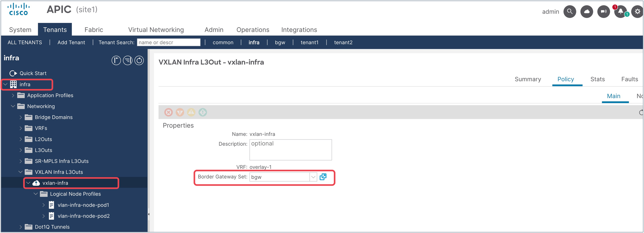Expand the Bridge Domains node
This screenshot has height=233, width=644.
click(21, 117)
